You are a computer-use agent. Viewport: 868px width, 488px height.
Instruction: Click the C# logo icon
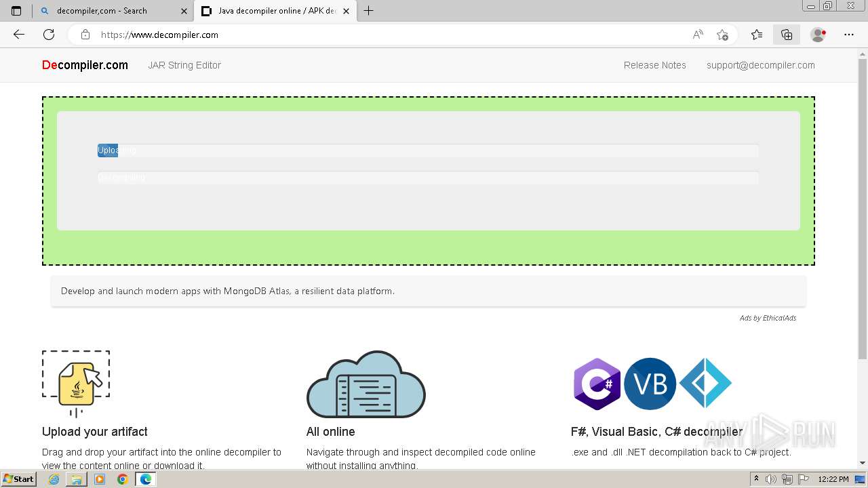point(597,384)
